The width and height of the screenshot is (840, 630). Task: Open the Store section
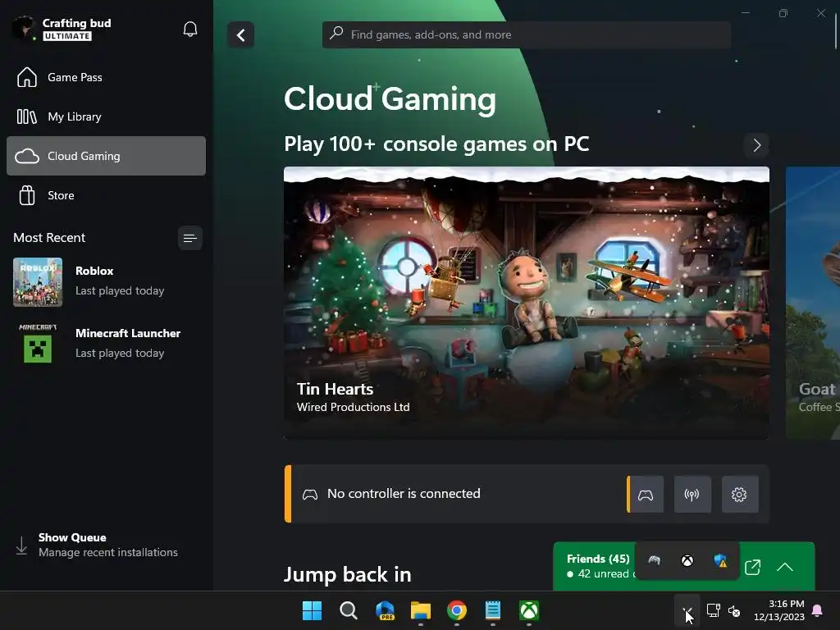coord(106,195)
